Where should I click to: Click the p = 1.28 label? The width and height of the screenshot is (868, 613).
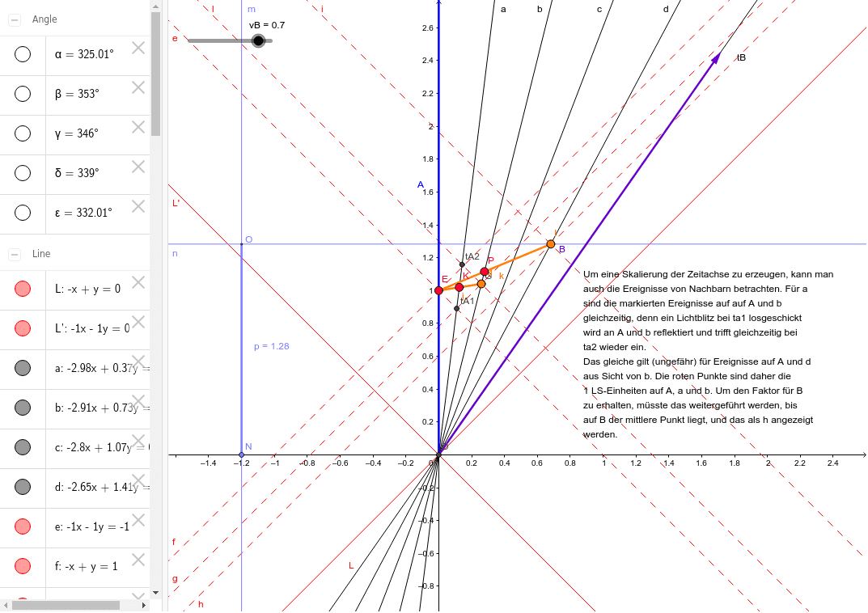coord(271,346)
